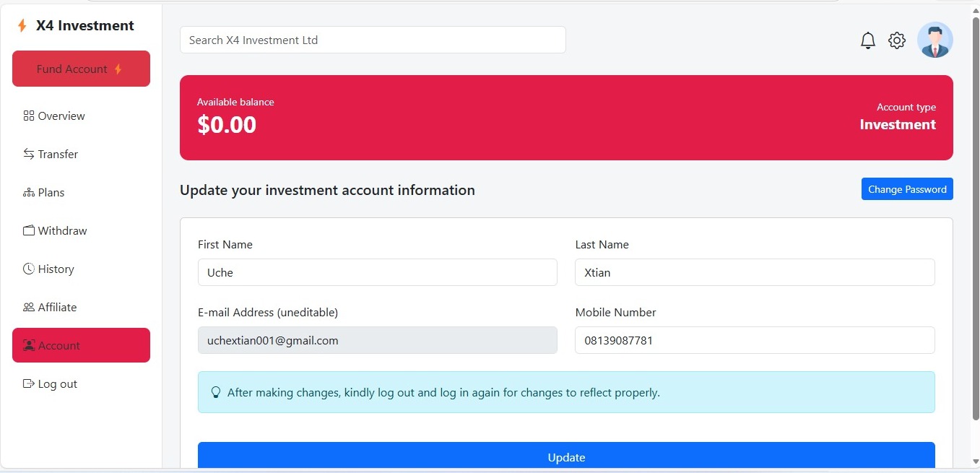Screen dimensions: 980x473
Task: Click the 'After making changes' notice text
Action: pos(443,393)
